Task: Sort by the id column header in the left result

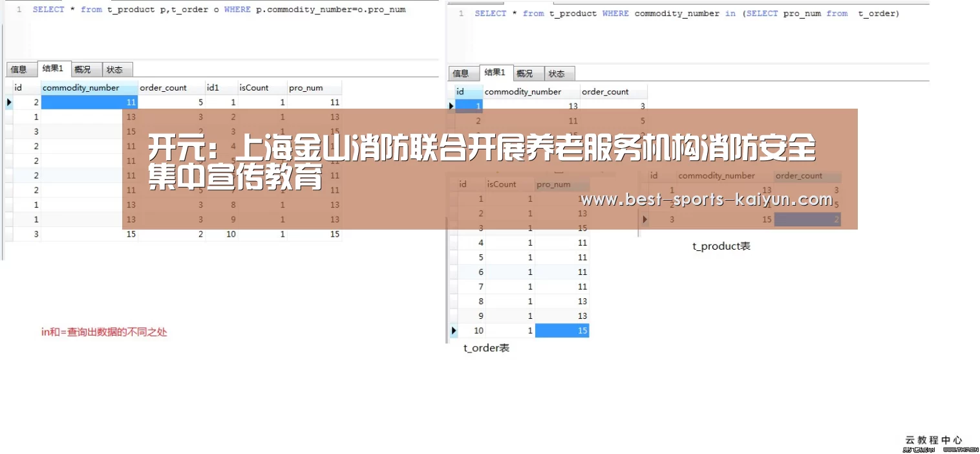Action: 26,88
